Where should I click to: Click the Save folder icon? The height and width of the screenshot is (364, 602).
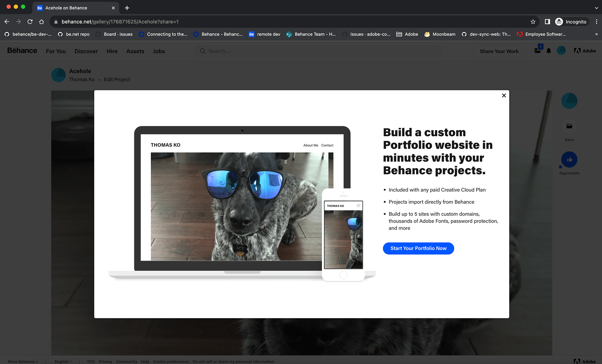pos(569,126)
